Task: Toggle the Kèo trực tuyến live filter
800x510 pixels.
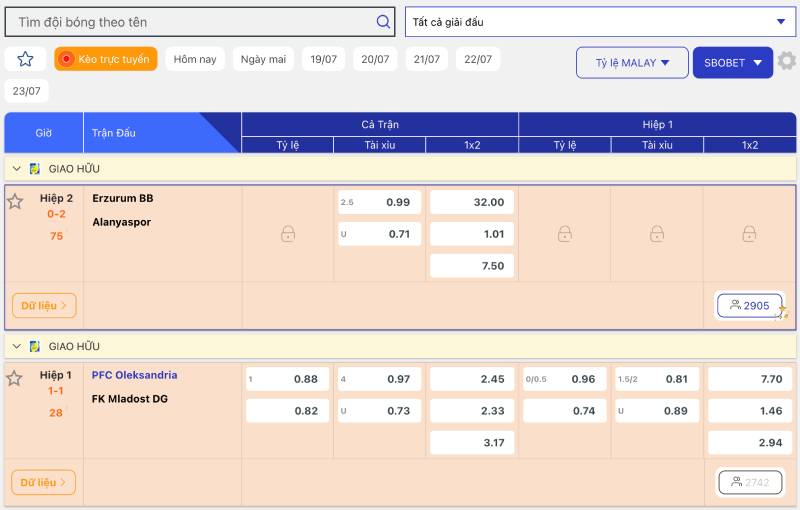Action: tap(105, 59)
